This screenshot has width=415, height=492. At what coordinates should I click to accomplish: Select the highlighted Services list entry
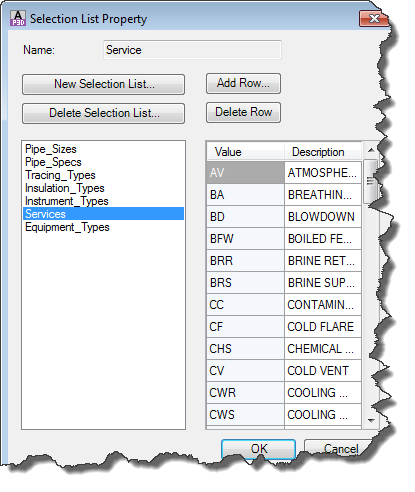click(x=103, y=214)
